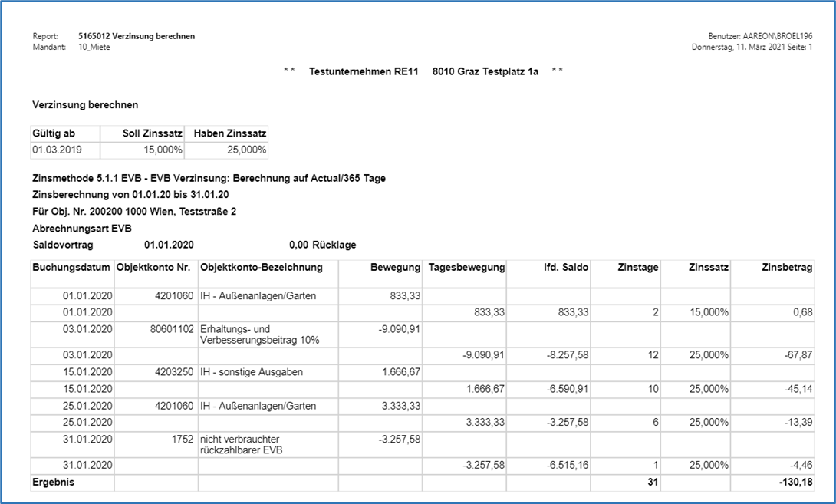Click the Objektkonto-Bezeichnung column header
Image resolution: width=836 pixels, height=504 pixels.
tap(262, 268)
